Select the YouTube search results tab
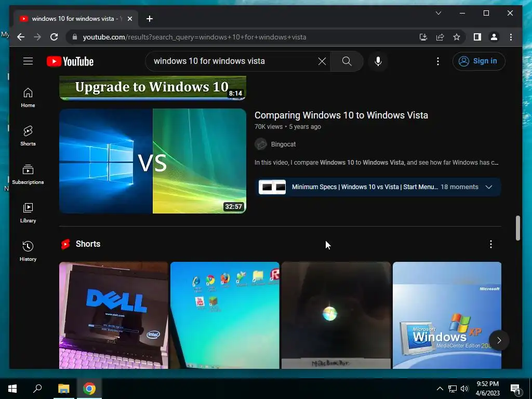Screen dimensions: 532x399 76,19
